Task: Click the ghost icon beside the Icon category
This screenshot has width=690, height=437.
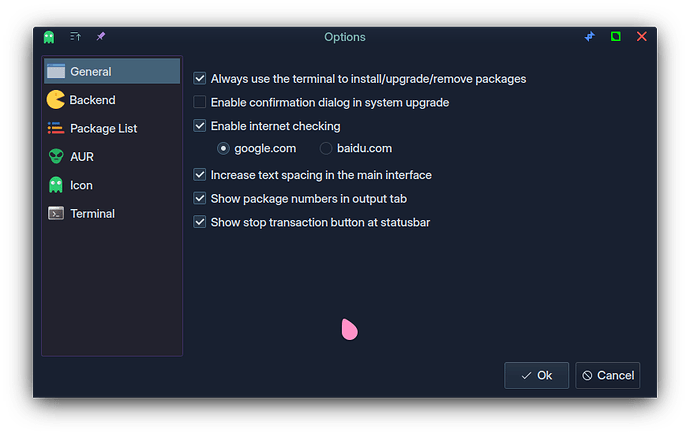Action: click(56, 185)
